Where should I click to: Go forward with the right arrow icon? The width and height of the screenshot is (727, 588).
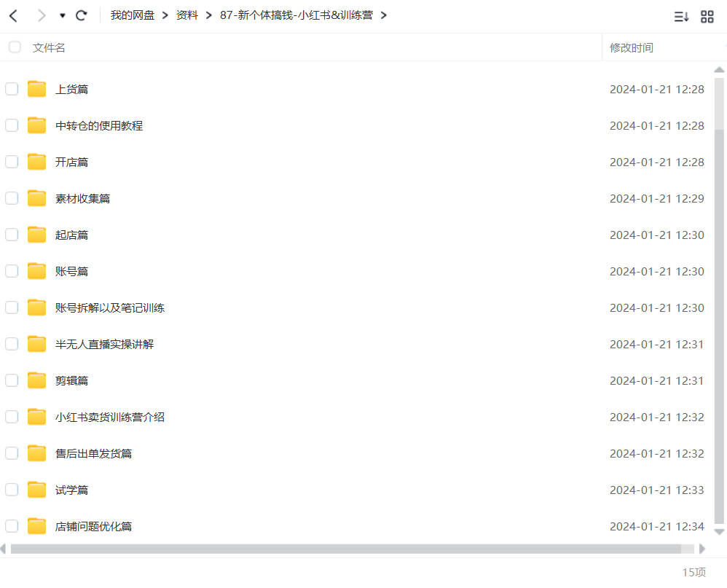coord(42,16)
